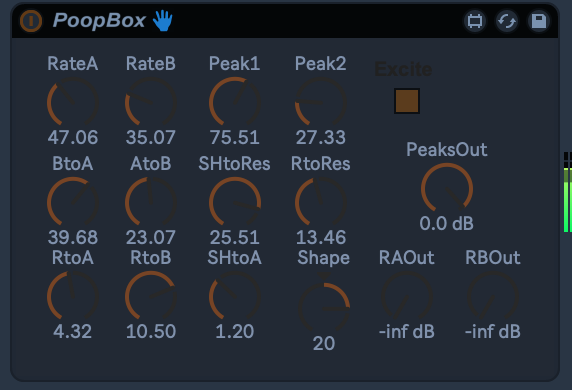Screen dimensions: 572x390
Task: Click the Peak1 knob
Action: pos(235,102)
